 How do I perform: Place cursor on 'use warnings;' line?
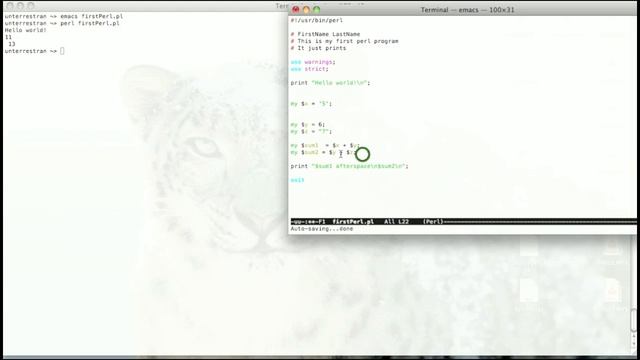(313, 62)
